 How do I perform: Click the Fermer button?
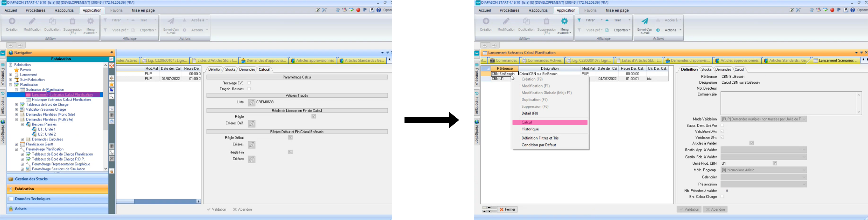tap(507, 210)
